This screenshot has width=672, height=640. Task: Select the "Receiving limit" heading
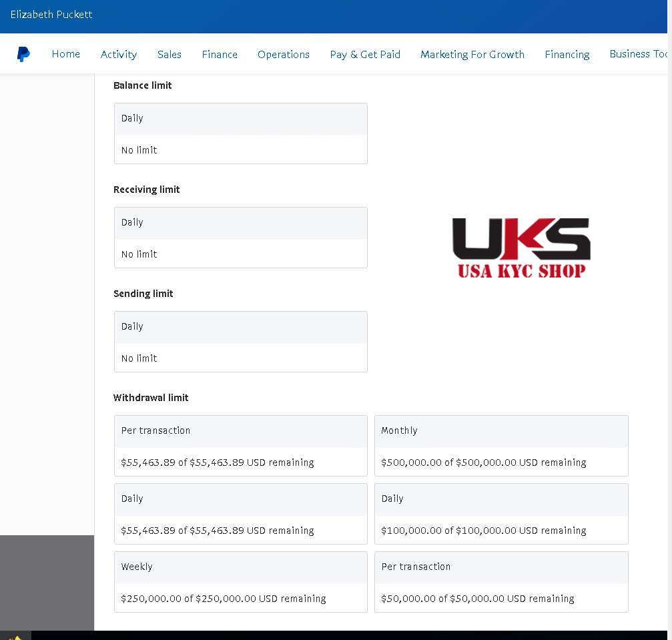147,190
